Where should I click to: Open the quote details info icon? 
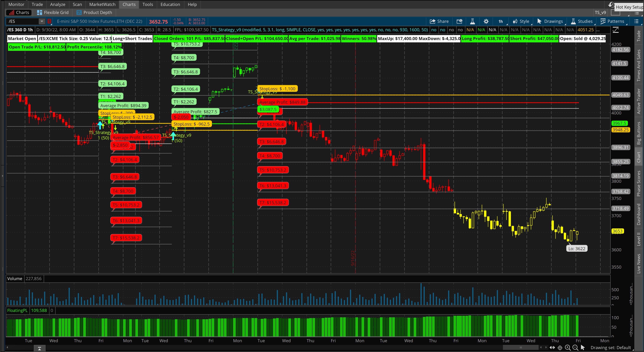pyautogui.click(x=459, y=21)
